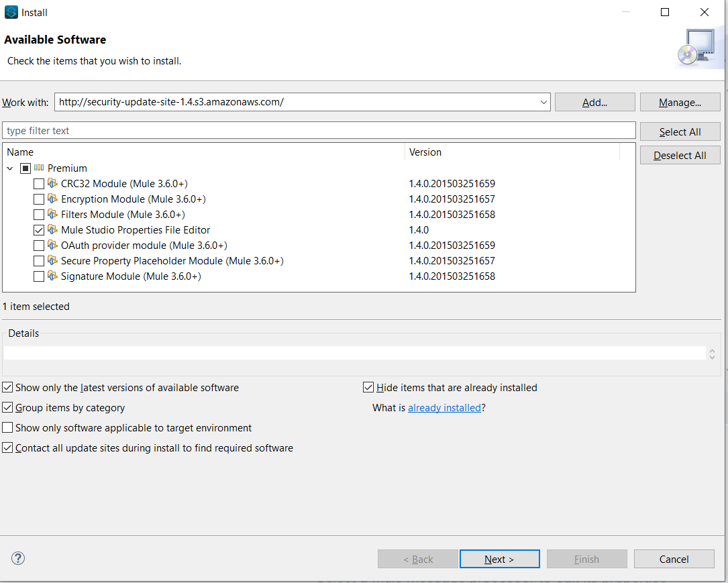Check the Encryption Module checkbox
This screenshot has height=583, width=728.
pyautogui.click(x=38, y=199)
